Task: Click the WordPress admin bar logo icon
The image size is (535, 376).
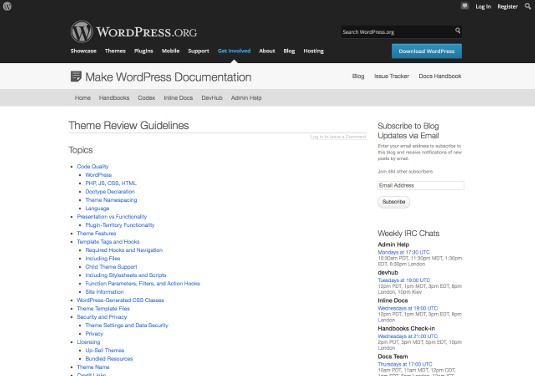Action: [7, 6]
